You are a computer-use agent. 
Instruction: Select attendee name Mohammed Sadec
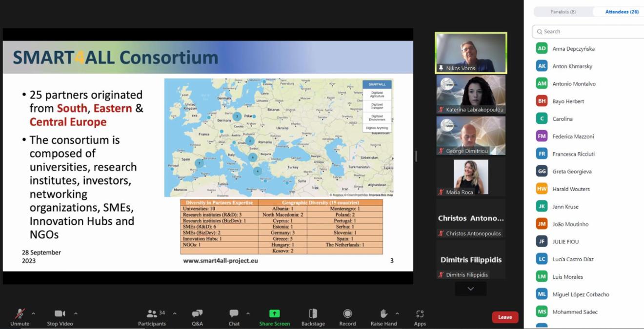(x=575, y=312)
